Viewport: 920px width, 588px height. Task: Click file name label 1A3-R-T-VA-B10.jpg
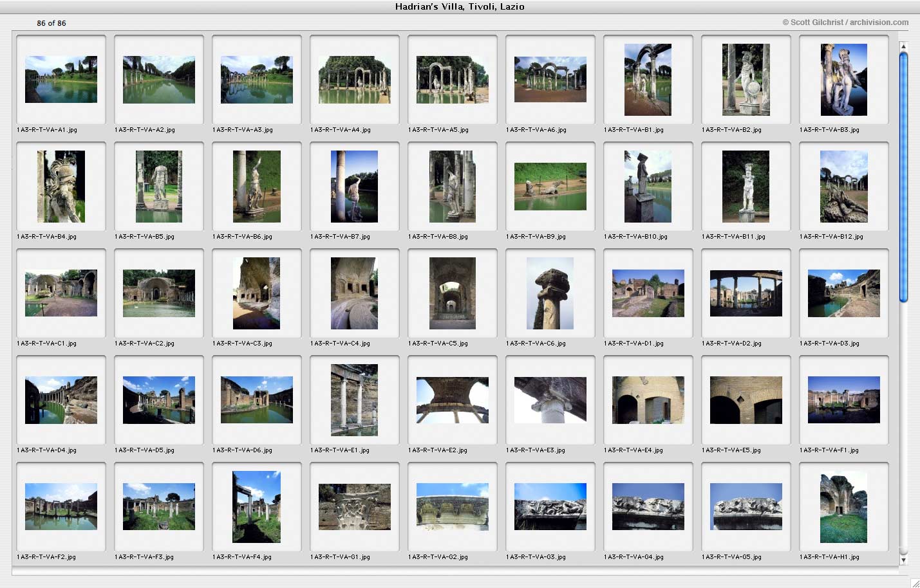[x=636, y=237]
